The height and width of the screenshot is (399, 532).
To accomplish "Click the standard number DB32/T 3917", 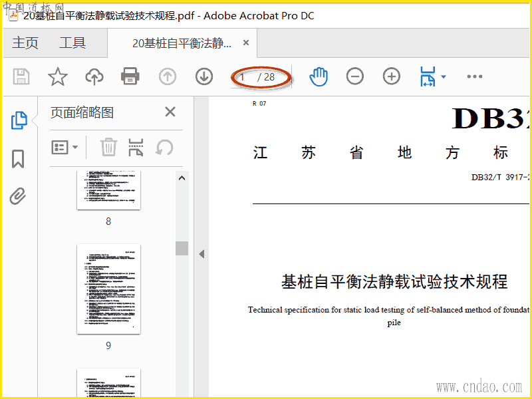I will pyautogui.click(x=500, y=177).
